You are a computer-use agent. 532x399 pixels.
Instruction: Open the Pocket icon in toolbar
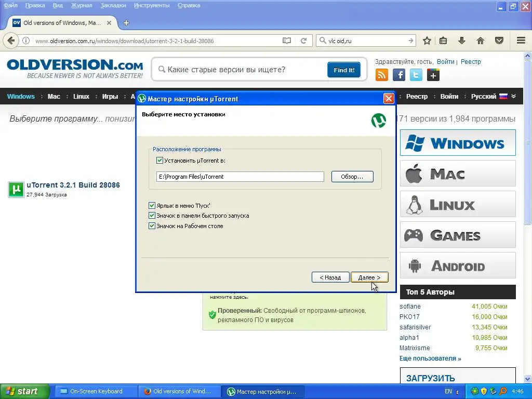[499, 41]
